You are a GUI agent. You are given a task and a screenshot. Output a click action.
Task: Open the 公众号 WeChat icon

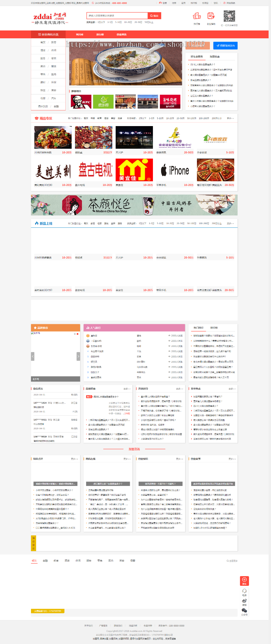(244, 611)
